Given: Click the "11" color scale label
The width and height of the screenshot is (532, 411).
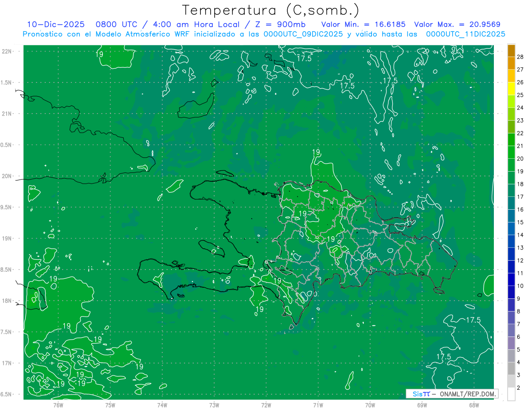Looking at the screenshot, I should pos(521,273).
